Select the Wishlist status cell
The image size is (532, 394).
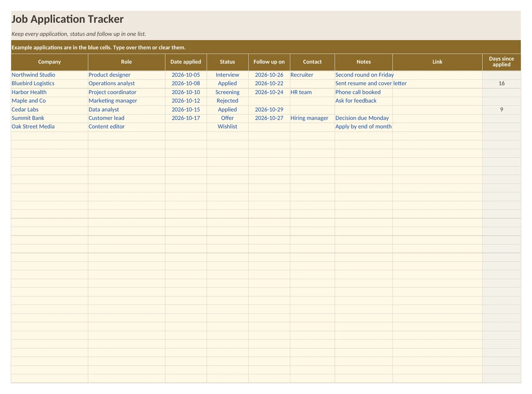pyautogui.click(x=227, y=127)
